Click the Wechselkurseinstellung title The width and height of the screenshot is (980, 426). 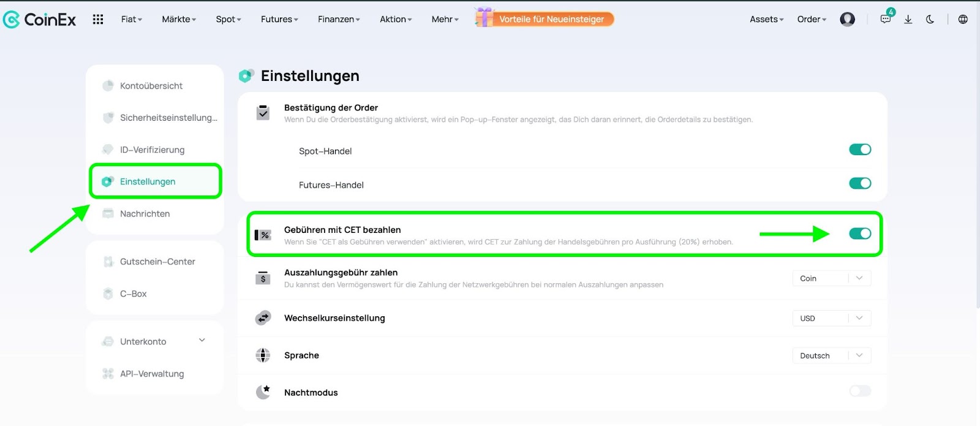coord(334,318)
